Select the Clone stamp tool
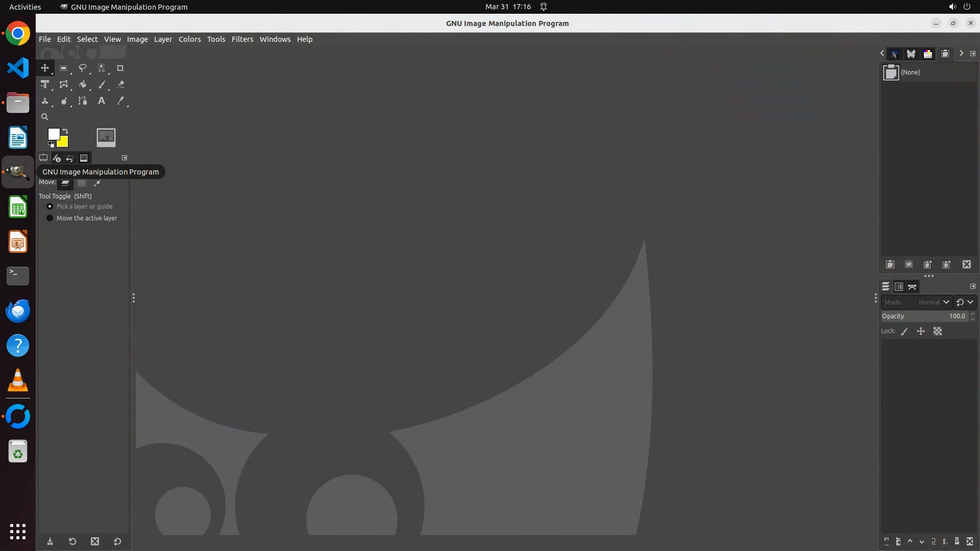Screen dimensions: 980x551 pos(45,101)
